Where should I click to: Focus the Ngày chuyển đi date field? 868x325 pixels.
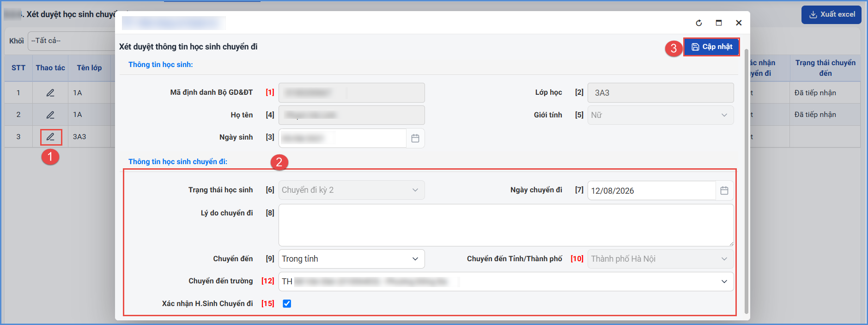click(x=651, y=190)
